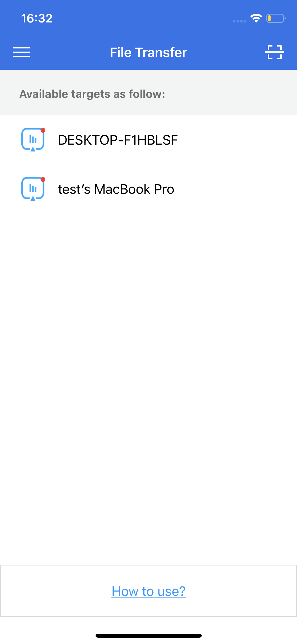
Task: Tap blank right side of MacBook Pro row
Action: tap(236, 189)
